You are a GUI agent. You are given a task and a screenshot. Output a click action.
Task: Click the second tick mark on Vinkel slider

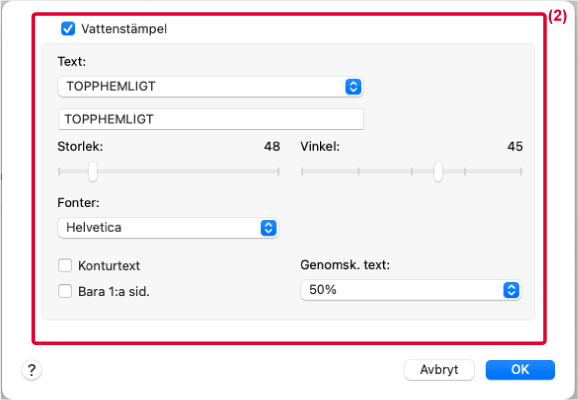(x=358, y=171)
